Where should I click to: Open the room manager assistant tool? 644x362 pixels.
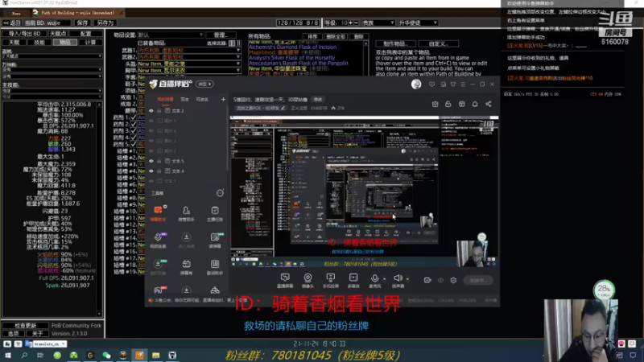(186, 213)
